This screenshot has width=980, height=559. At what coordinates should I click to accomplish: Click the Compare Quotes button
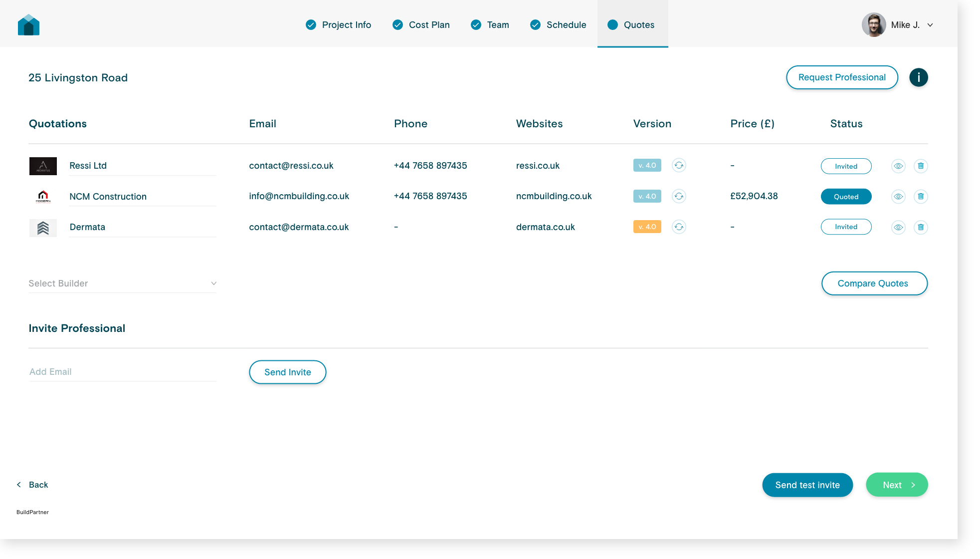(x=874, y=283)
